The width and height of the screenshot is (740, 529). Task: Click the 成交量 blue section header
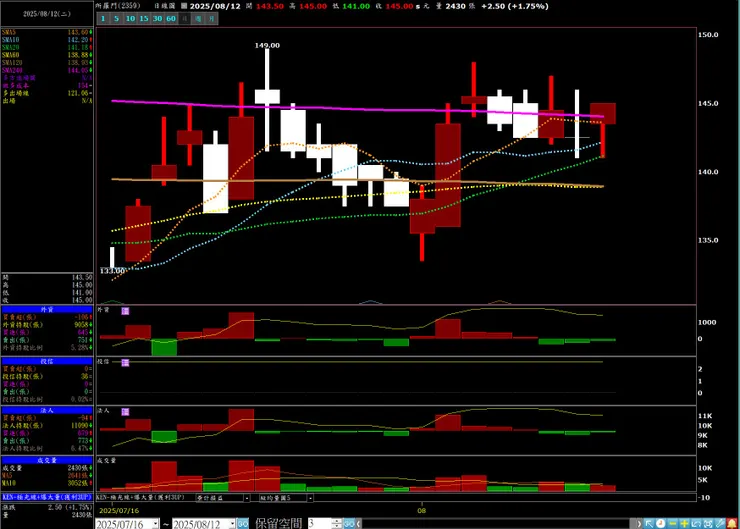47,460
